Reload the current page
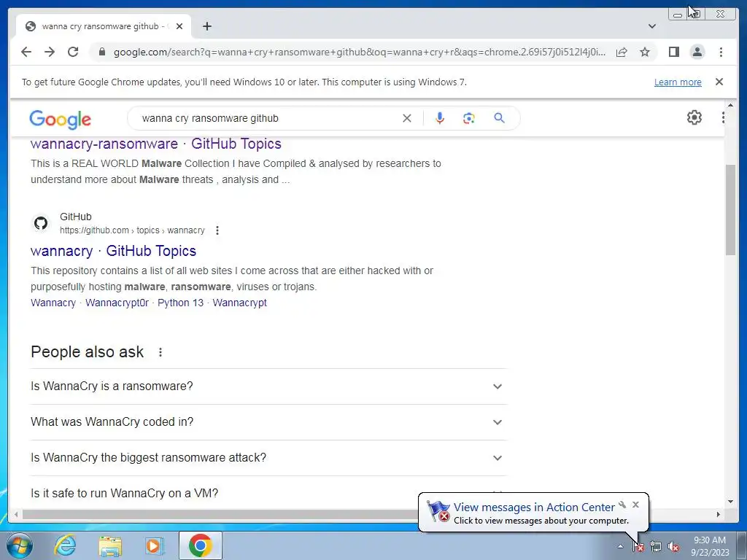The width and height of the screenshot is (747, 560). pos(73,52)
